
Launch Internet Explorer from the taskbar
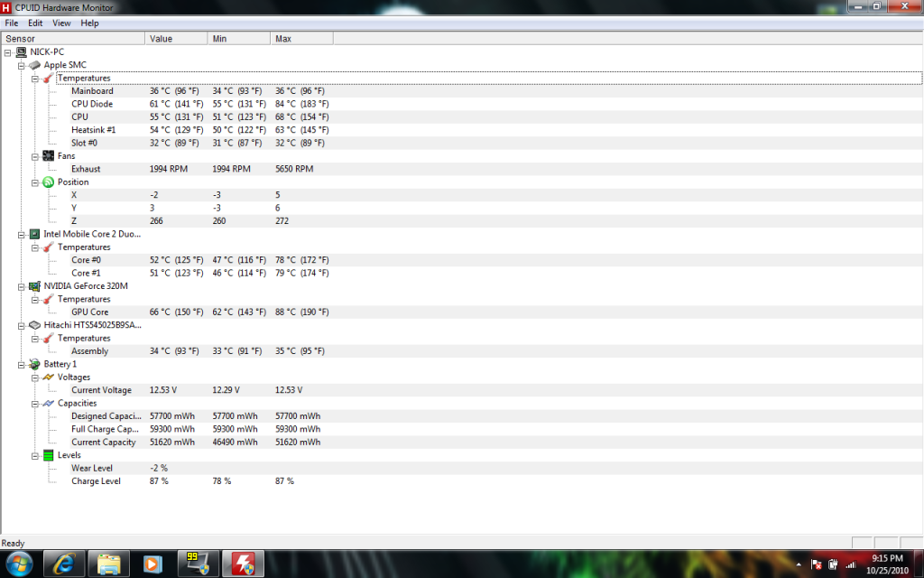pyautogui.click(x=64, y=564)
